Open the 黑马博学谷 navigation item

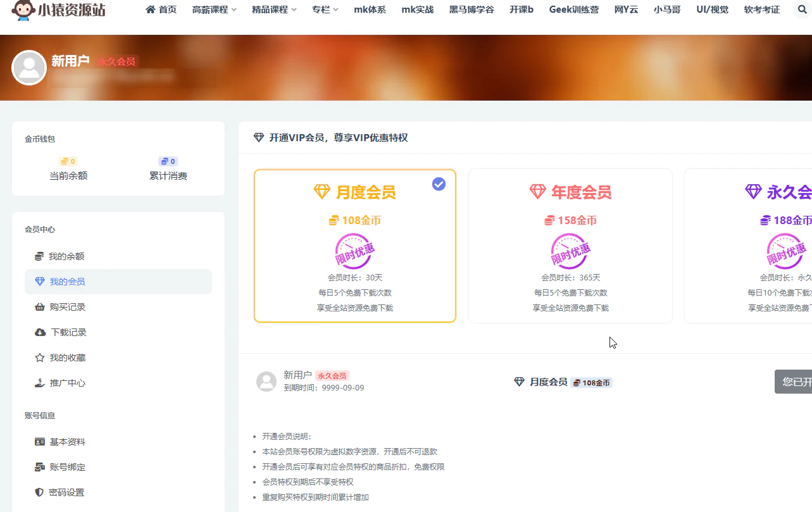[x=472, y=9]
